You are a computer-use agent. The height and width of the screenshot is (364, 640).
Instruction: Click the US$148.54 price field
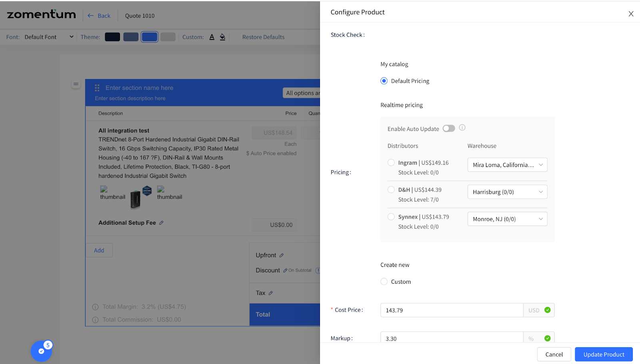pyautogui.click(x=274, y=133)
